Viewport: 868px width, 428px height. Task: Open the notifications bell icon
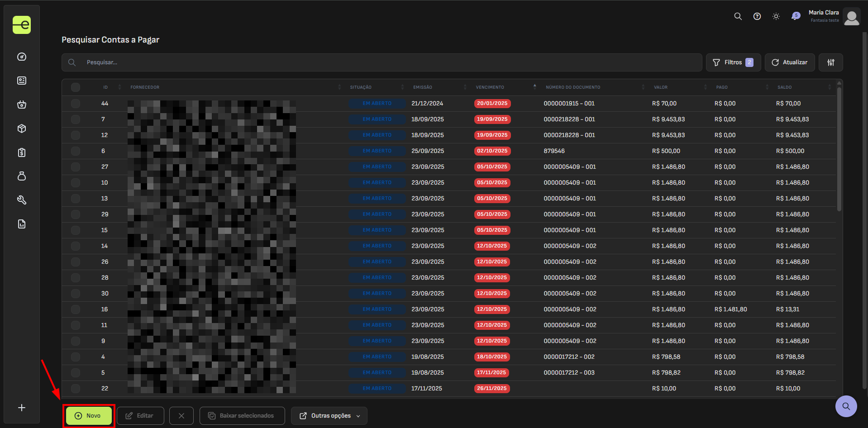click(x=795, y=16)
